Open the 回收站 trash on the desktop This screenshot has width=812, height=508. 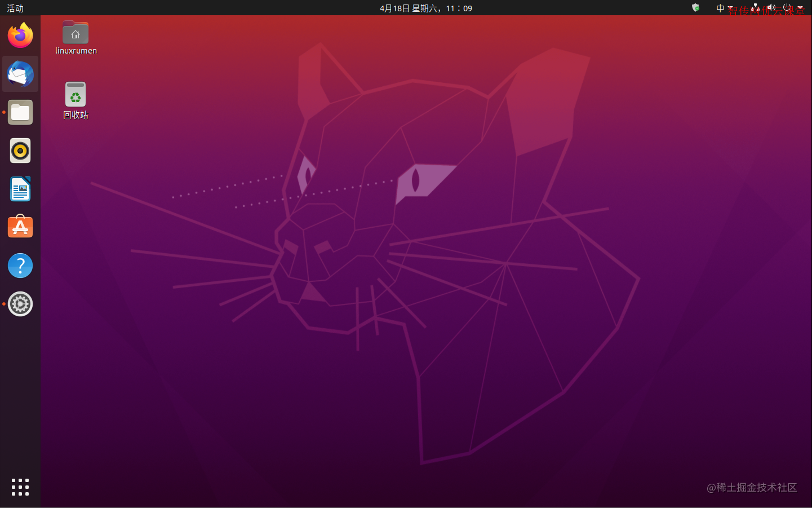[75, 94]
